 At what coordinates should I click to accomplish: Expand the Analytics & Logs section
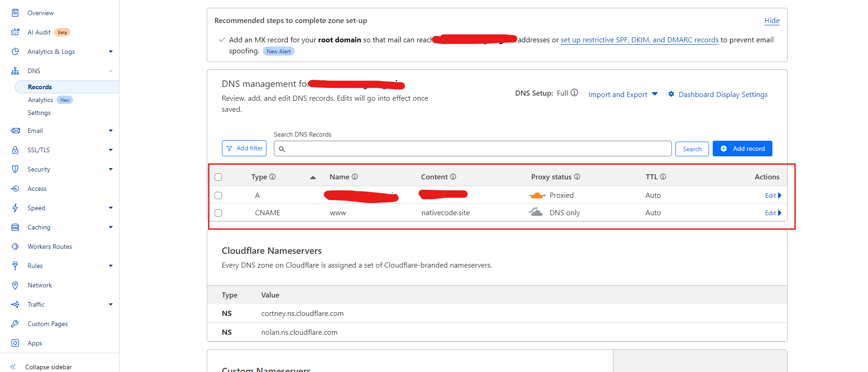[110, 52]
